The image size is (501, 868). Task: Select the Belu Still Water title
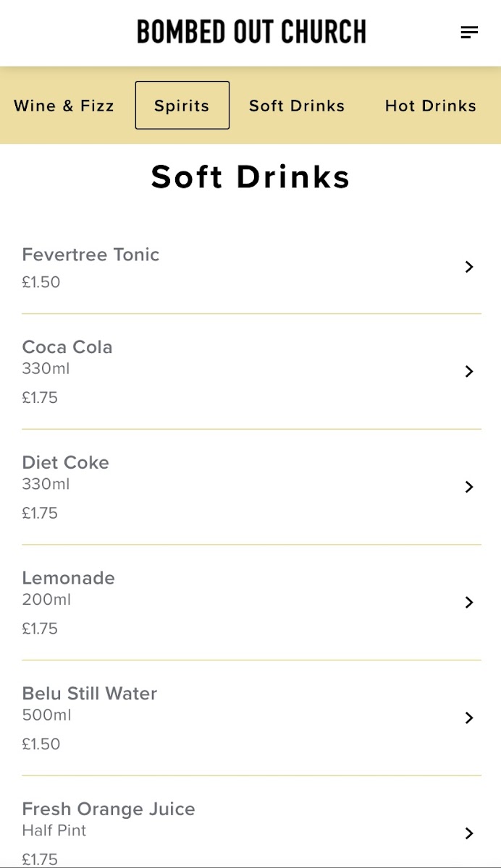point(90,694)
